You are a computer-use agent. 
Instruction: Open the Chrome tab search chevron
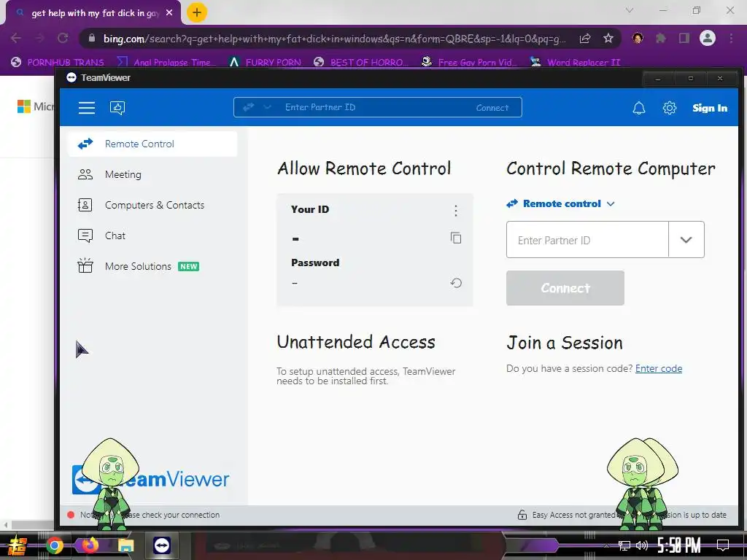(x=630, y=10)
